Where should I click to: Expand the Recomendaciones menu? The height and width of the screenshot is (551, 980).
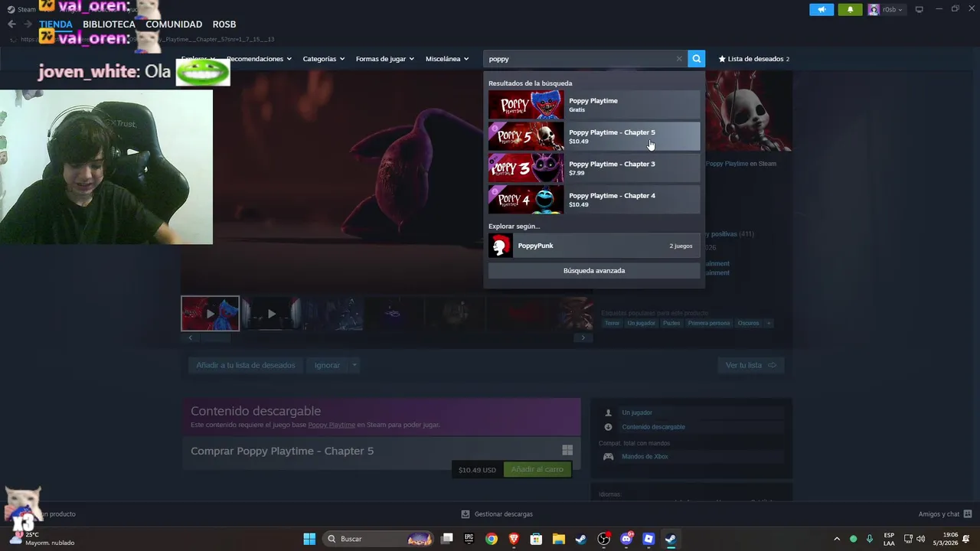pos(259,59)
